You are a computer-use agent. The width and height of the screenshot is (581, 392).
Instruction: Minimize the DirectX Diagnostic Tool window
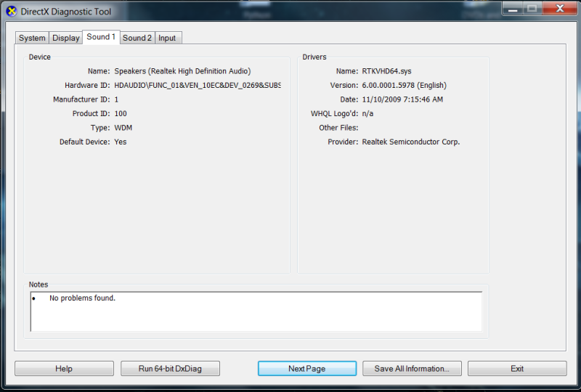pos(513,9)
